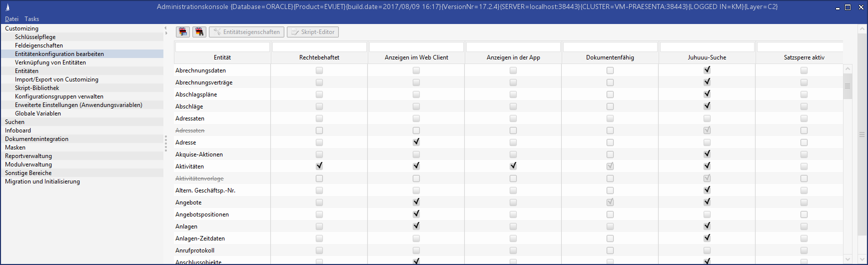
Task: Click the right-pointing splitter arrow
Action: tap(165, 33)
